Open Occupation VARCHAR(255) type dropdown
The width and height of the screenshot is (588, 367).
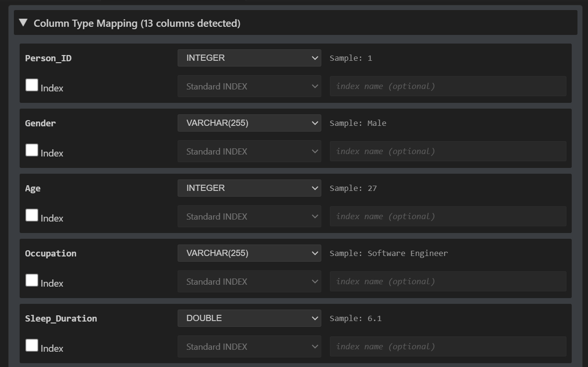[249, 253]
